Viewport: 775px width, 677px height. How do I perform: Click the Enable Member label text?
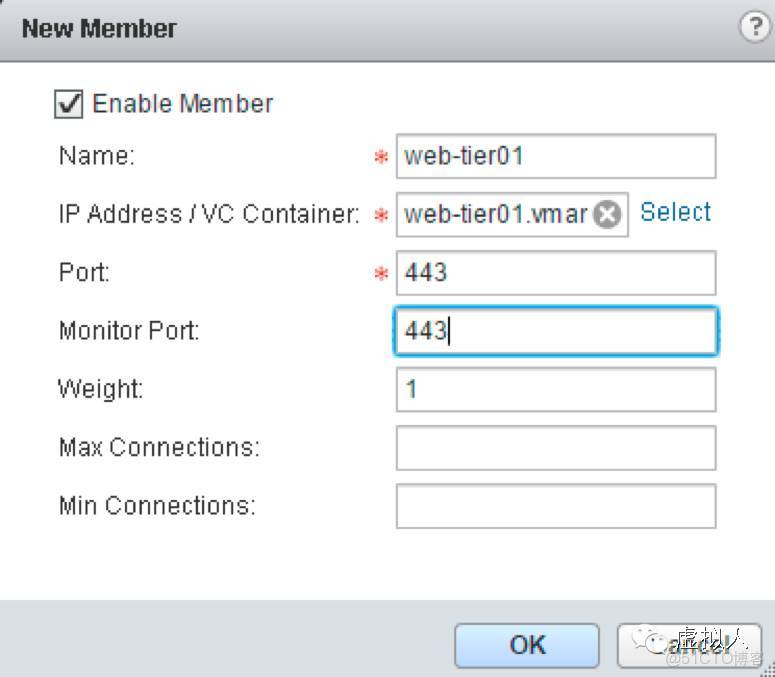tap(182, 104)
